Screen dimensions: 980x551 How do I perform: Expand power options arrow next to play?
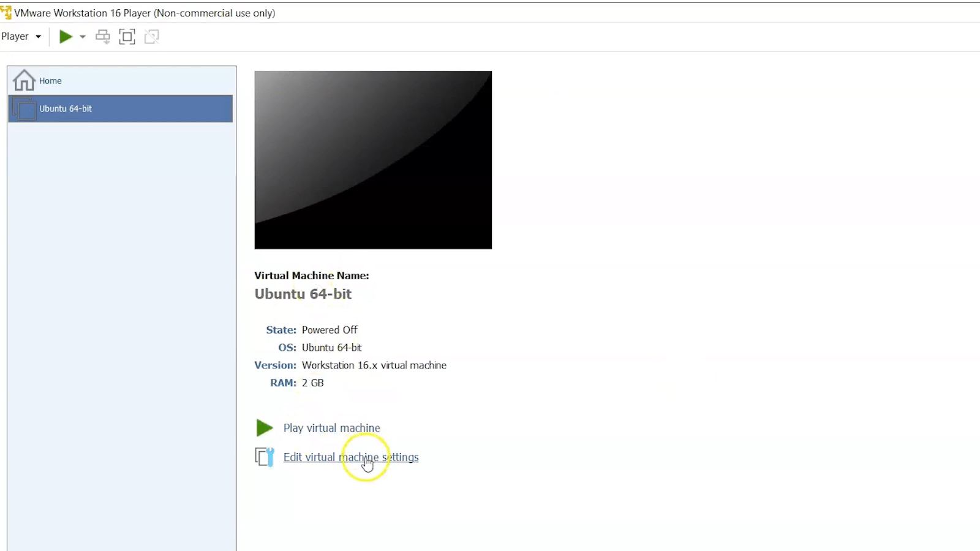pyautogui.click(x=83, y=37)
